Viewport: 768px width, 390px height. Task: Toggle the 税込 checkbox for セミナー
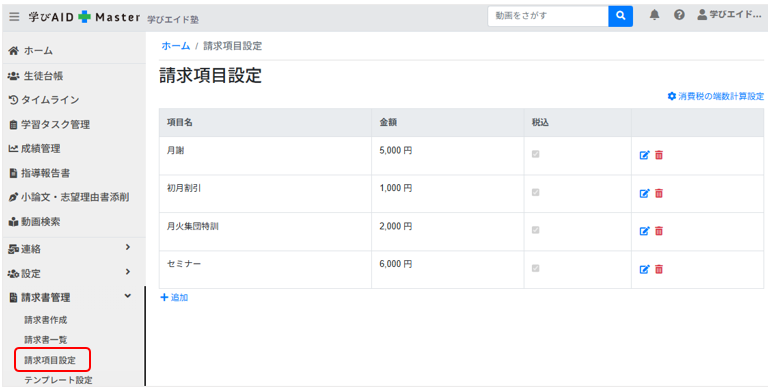click(x=536, y=268)
